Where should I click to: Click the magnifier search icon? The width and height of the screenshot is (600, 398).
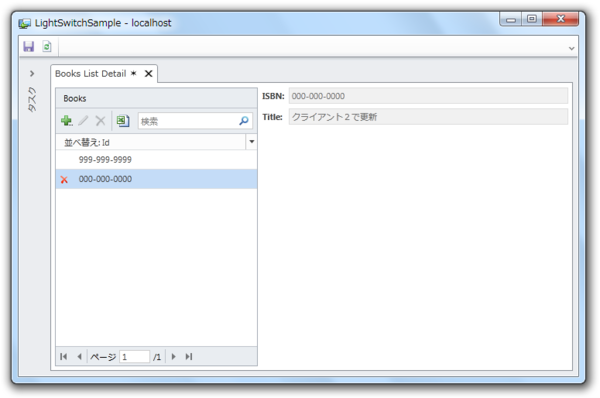(244, 121)
